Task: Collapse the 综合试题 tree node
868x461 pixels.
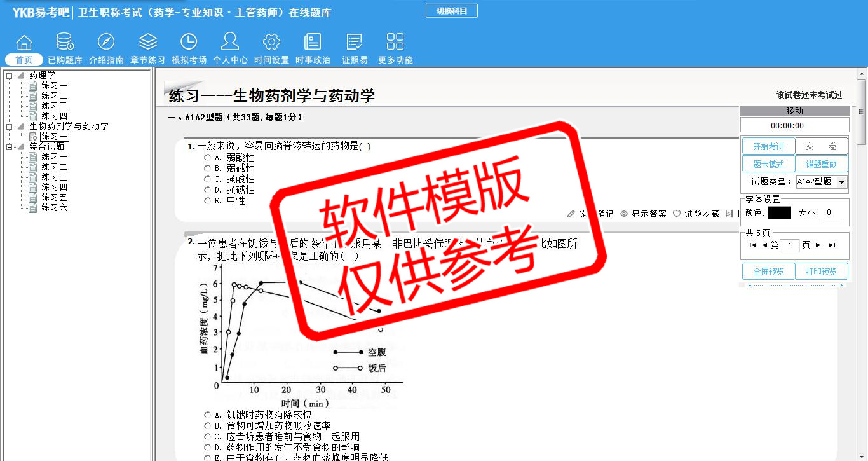Action: [x=10, y=147]
